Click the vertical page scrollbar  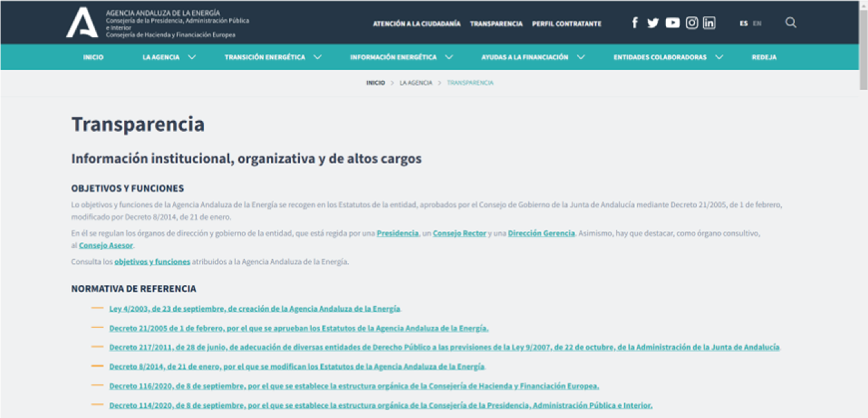pyautogui.click(x=863, y=45)
